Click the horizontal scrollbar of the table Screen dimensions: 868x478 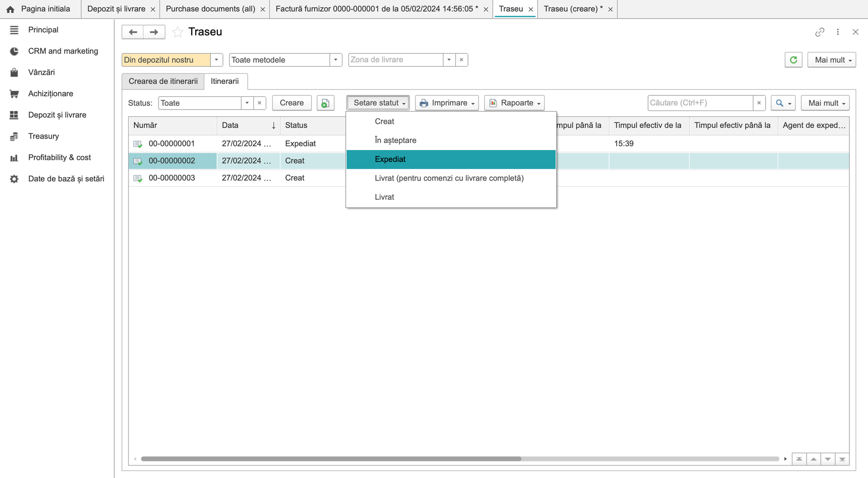331,459
